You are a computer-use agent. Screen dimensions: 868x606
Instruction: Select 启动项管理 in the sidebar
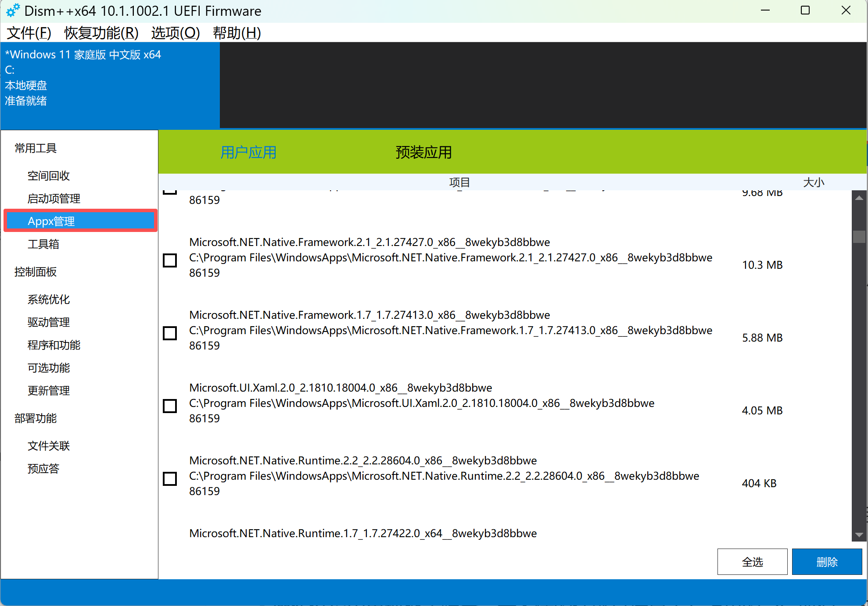(x=54, y=199)
